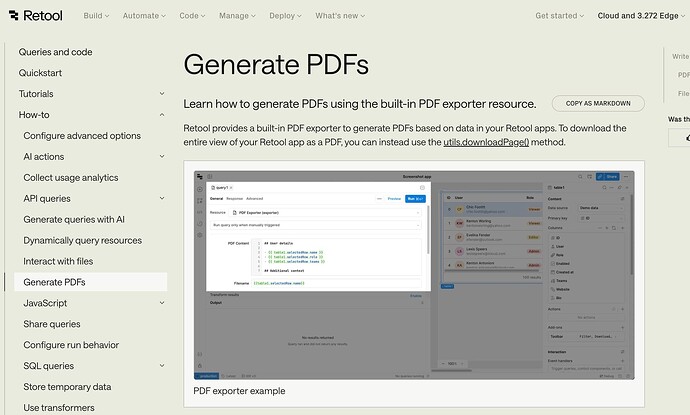The height and width of the screenshot is (415, 690).
Task: Open the Quickstart page
Action: tap(40, 73)
